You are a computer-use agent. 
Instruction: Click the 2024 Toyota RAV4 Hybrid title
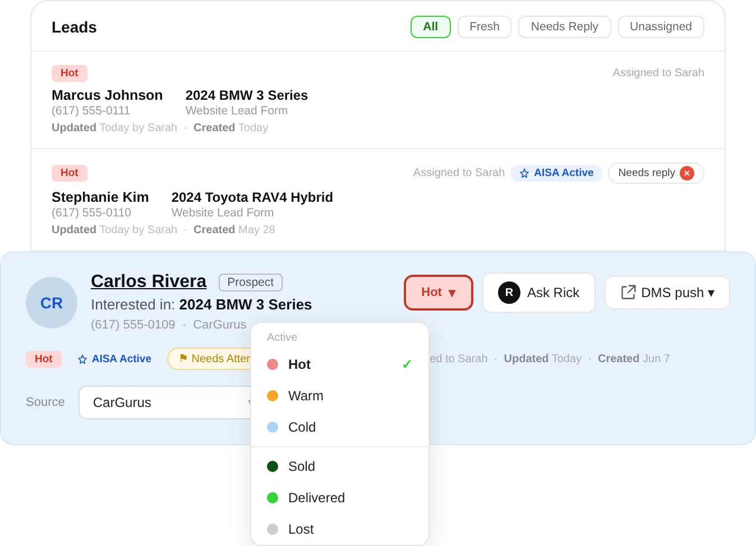pyautogui.click(x=252, y=197)
